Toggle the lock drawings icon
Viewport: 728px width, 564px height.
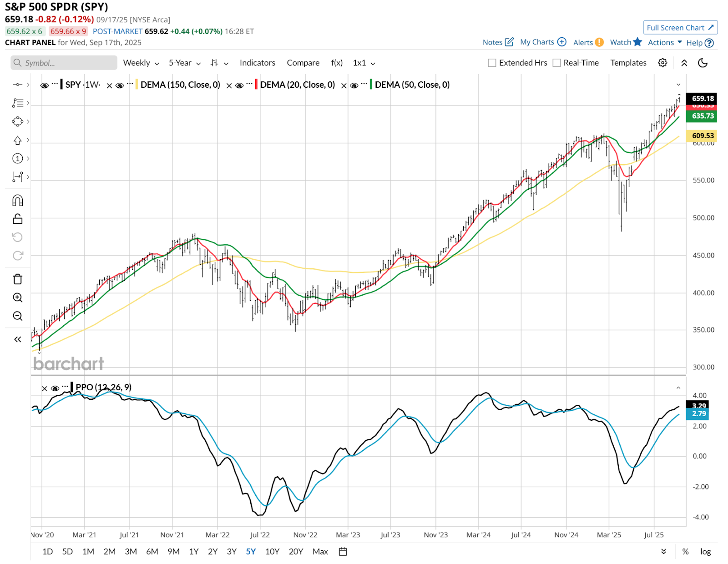pos(17,219)
